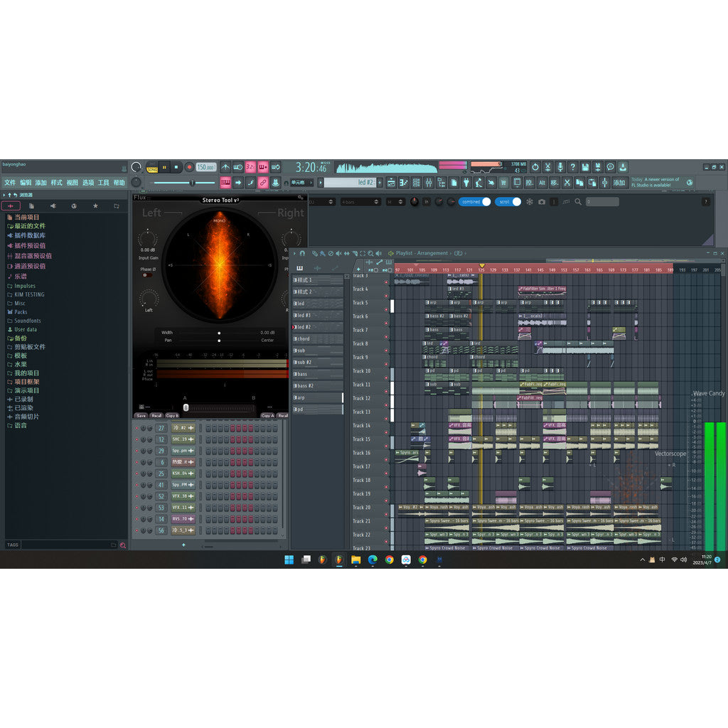Open the piano roll view icon
The width and height of the screenshot is (728, 728).
pos(404,183)
